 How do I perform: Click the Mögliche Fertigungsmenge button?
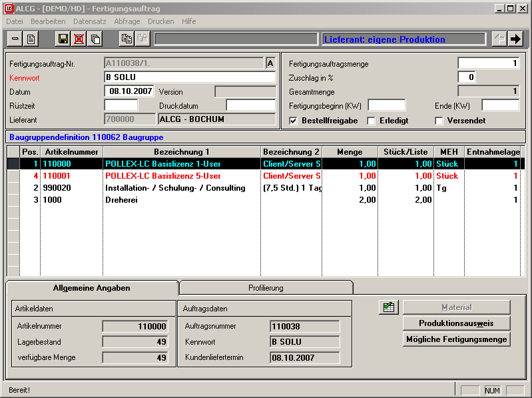click(456, 339)
